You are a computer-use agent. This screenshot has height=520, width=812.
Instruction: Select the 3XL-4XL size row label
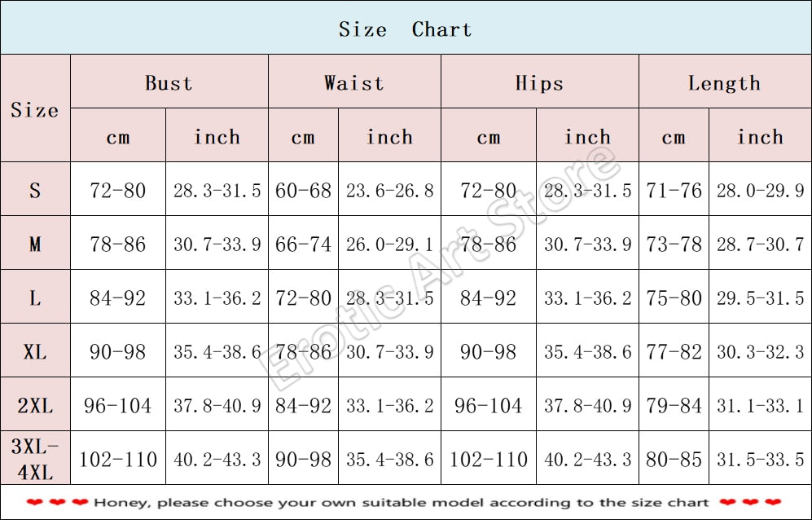pos(35,459)
